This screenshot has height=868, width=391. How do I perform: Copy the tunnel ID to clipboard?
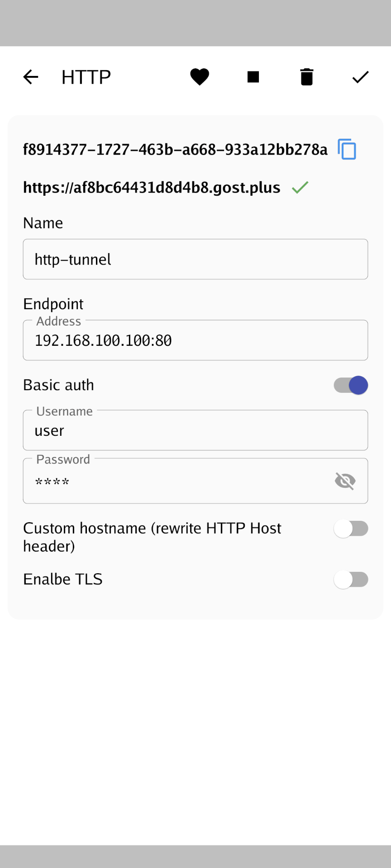(x=347, y=149)
